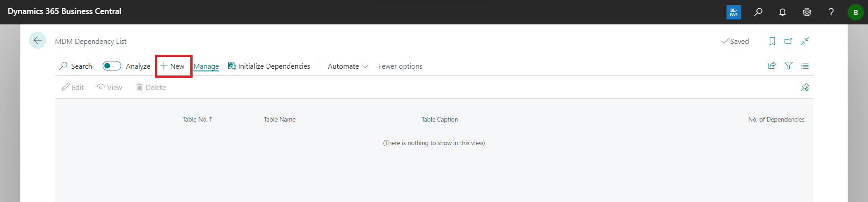Toggle the Analyze switch
868x202 pixels.
[112, 66]
